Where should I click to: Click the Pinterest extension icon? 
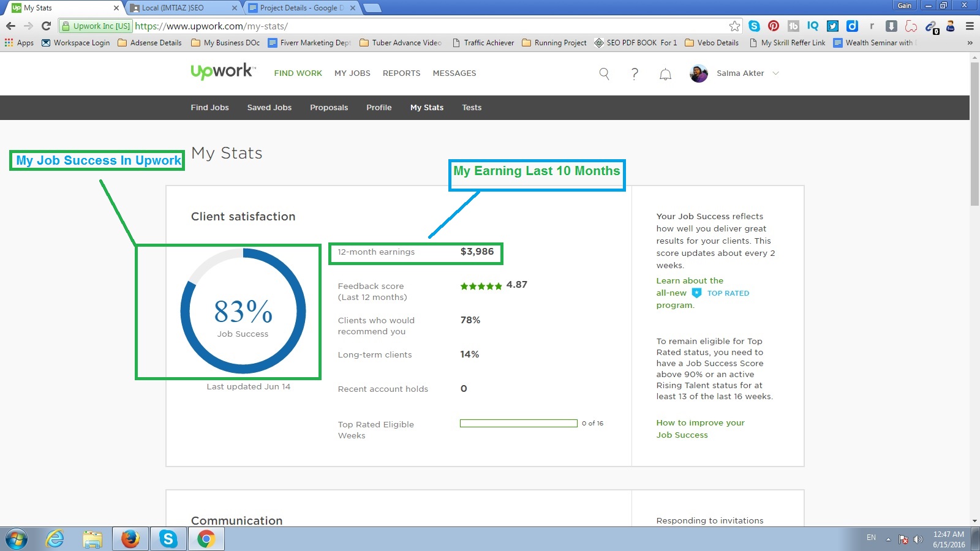click(774, 26)
